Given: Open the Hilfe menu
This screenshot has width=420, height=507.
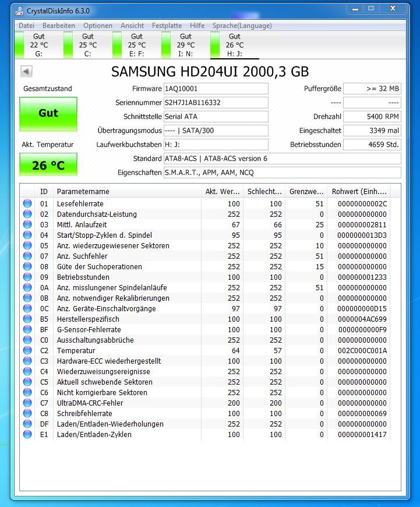Looking at the screenshot, I should coord(197,26).
